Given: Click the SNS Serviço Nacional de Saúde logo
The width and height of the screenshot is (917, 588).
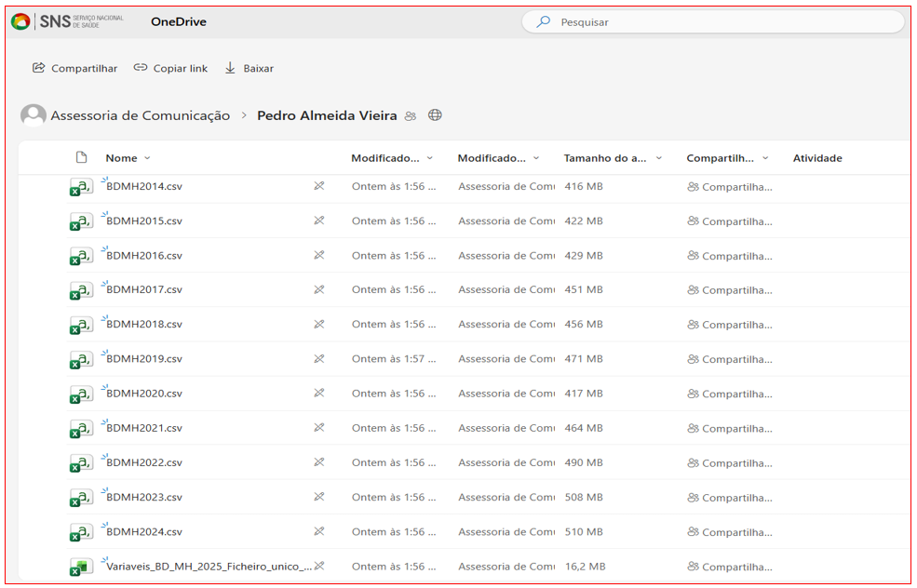Looking at the screenshot, I should [x=66, y=21].
